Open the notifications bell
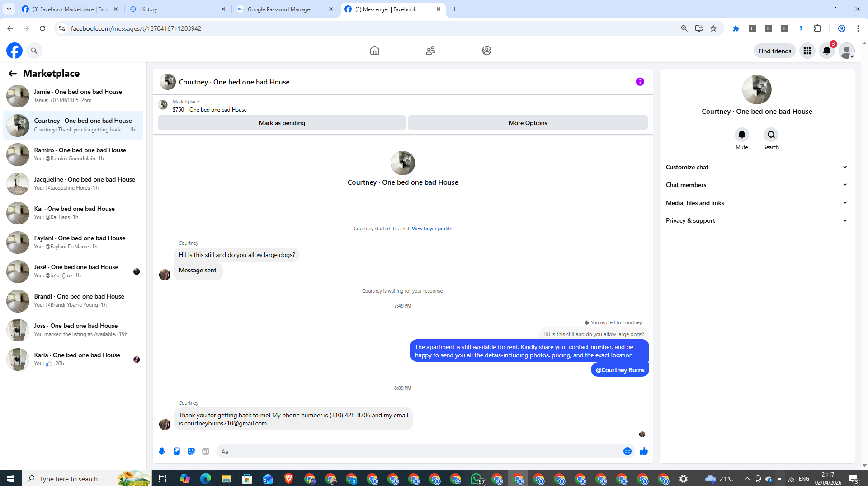868x486 pixels. 827,51
